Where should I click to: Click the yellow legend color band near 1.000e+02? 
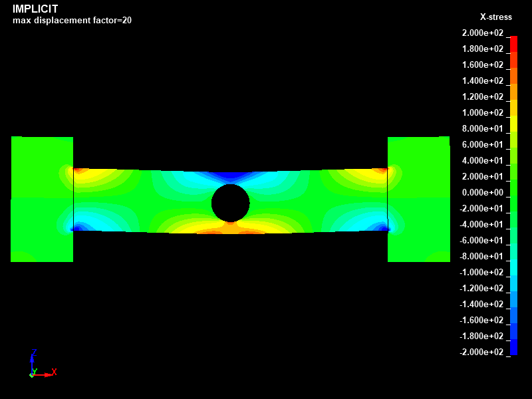pyautogui.click(x=513, y=109)
